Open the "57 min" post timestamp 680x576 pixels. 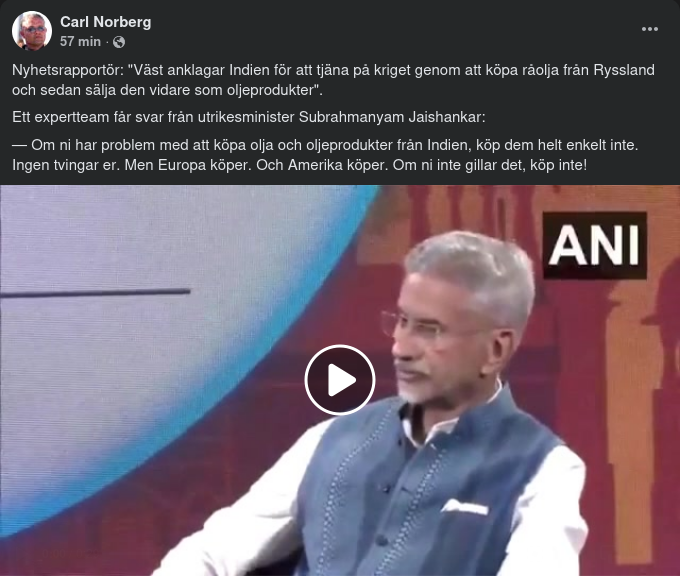click(80, 42)
